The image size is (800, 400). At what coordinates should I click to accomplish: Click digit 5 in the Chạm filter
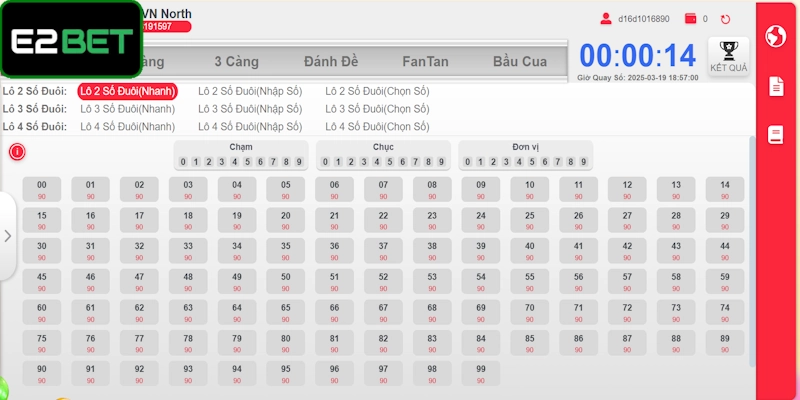(247, 162)
